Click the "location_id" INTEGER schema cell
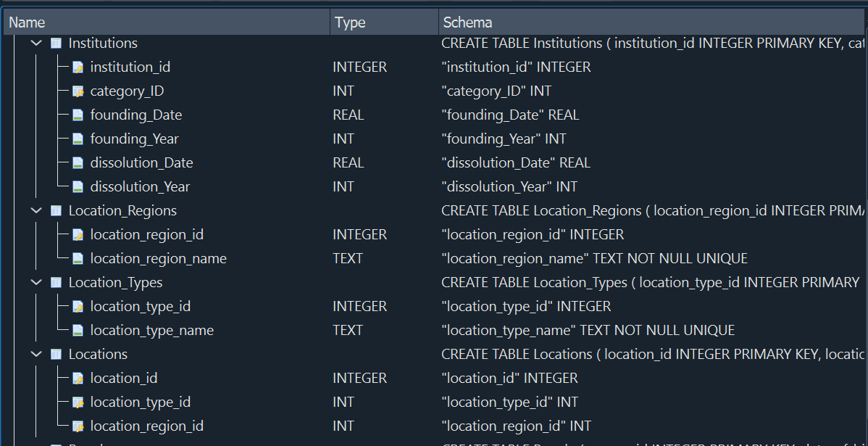868x446 pixels. pos(509,378)
